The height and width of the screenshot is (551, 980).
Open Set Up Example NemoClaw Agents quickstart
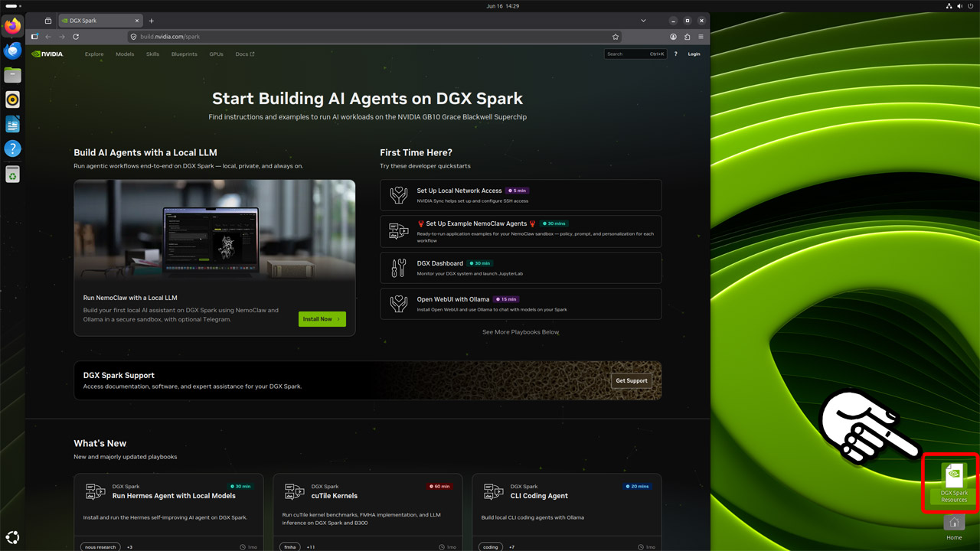[x=521, y=231]
